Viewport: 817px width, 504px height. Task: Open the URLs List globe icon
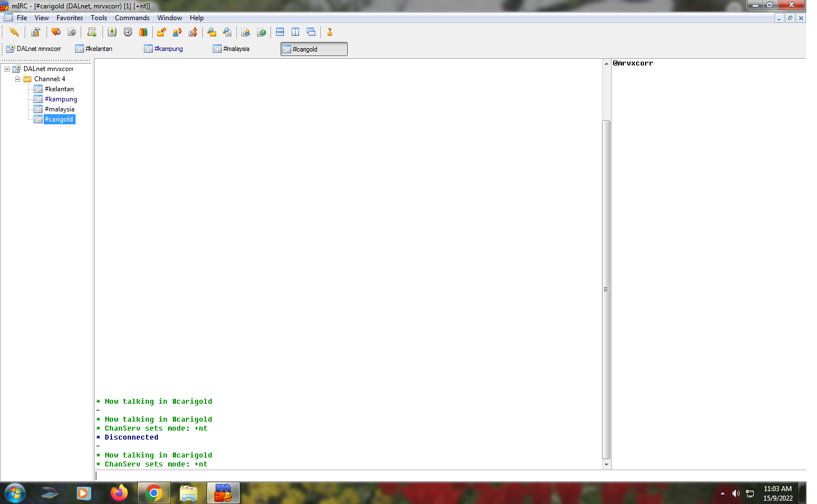pos(261,32)
